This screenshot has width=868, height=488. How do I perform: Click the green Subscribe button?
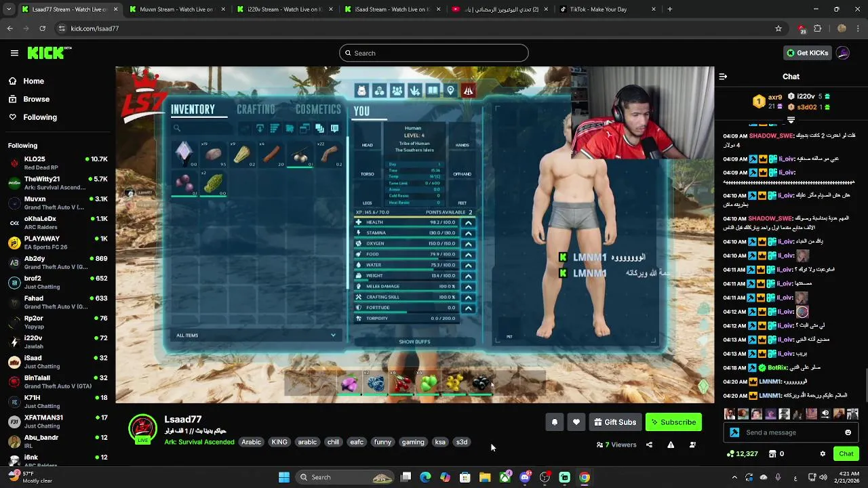[x=673, y=422]
